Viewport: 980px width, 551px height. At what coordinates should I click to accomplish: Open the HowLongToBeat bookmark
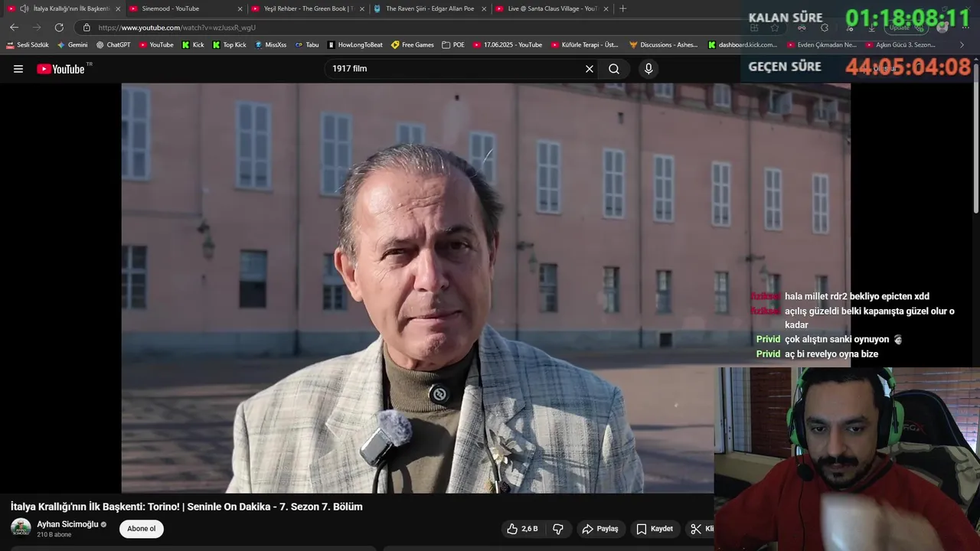click(355, 45)
